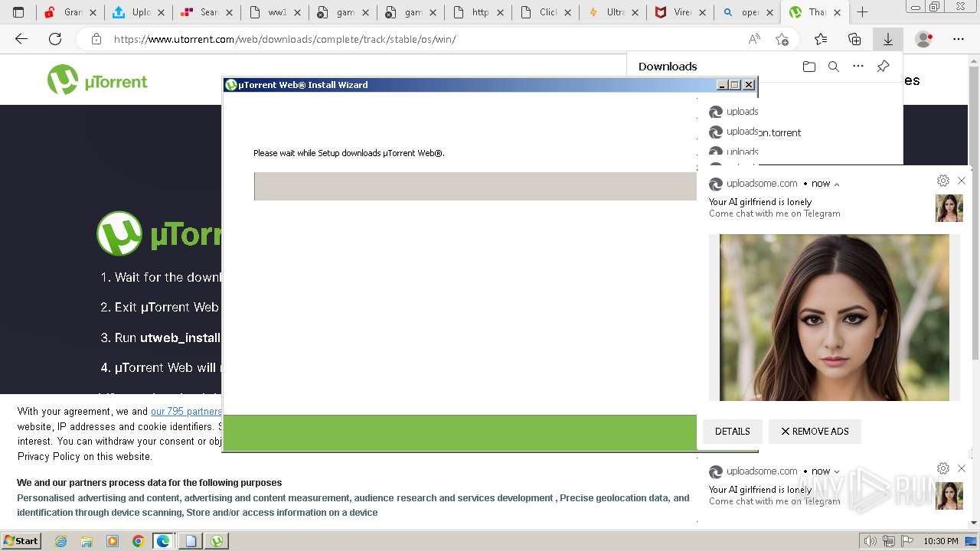This screenshot has height=551, width=980.
Task: Open settings gear on second uploadsome notification
Action: pyautogui.click(x=943, y=468)
